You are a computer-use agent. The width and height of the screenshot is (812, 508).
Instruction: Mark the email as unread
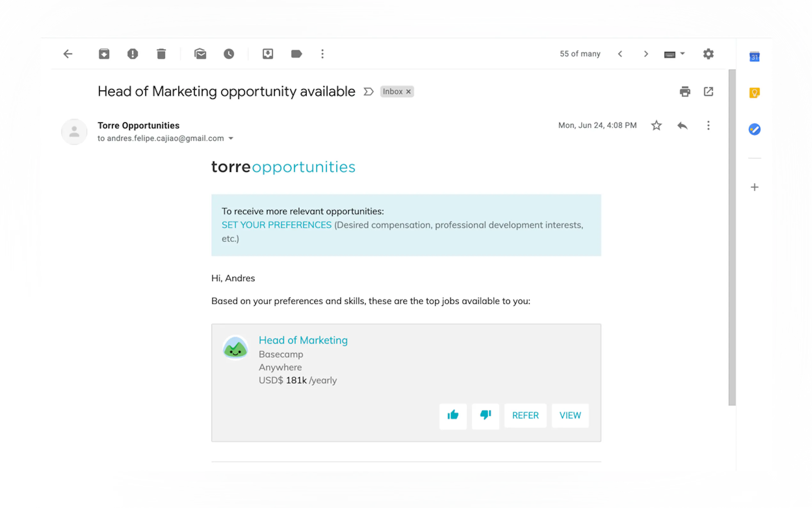pyautogui.click(x=200, y=54)
